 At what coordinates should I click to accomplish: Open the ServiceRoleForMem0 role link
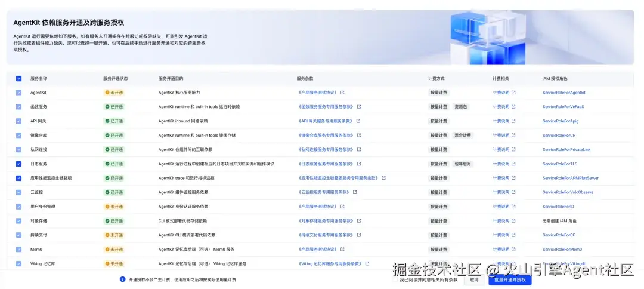click(562, 249)
